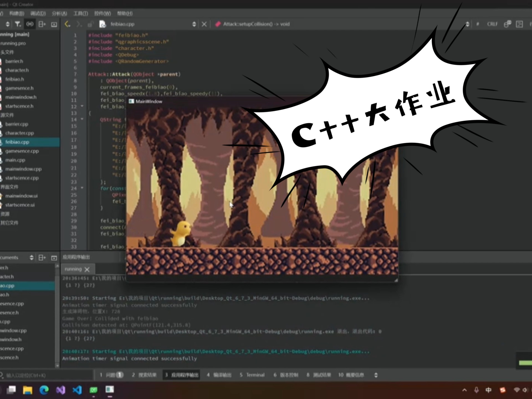Open the feibiao.cpp open documents dropdown

[x=194, y=24]
